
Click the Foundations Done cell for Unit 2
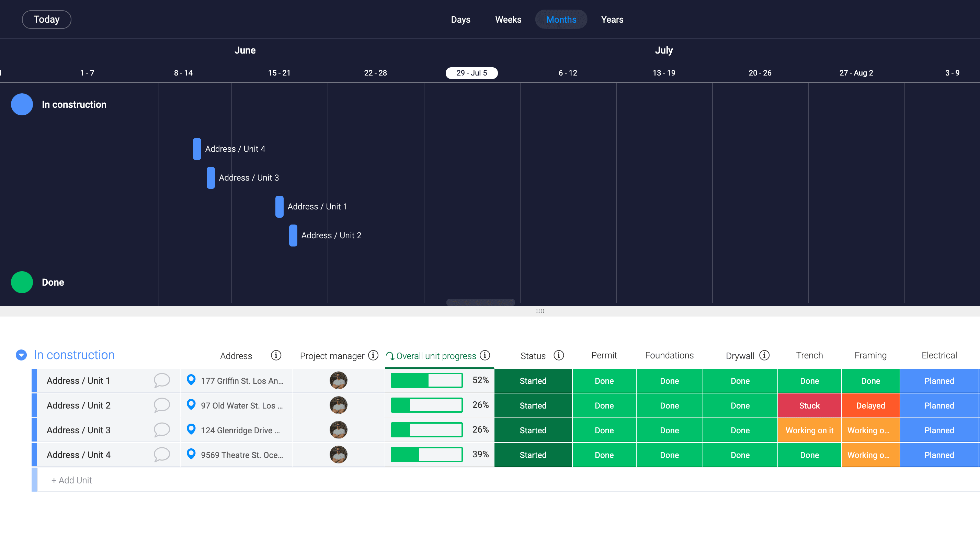click(x=669, y=405)
